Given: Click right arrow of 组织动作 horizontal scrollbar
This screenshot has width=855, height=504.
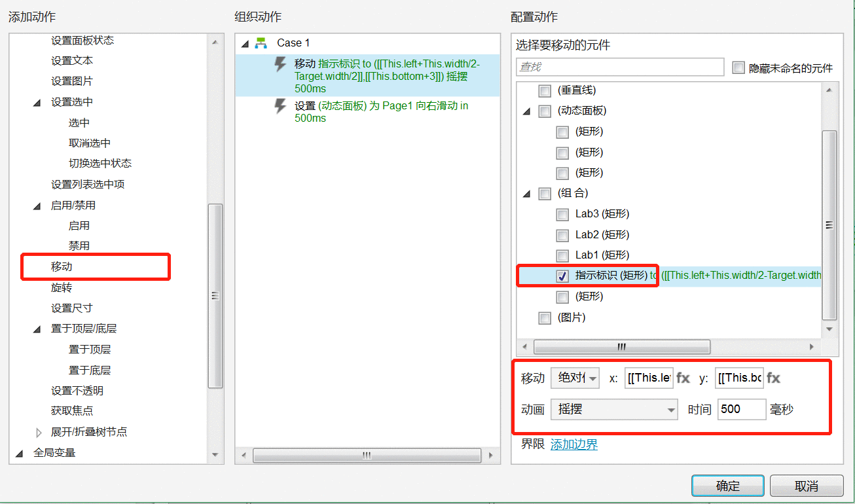Looking at the screenshot, I should click(x=490, y=455).
